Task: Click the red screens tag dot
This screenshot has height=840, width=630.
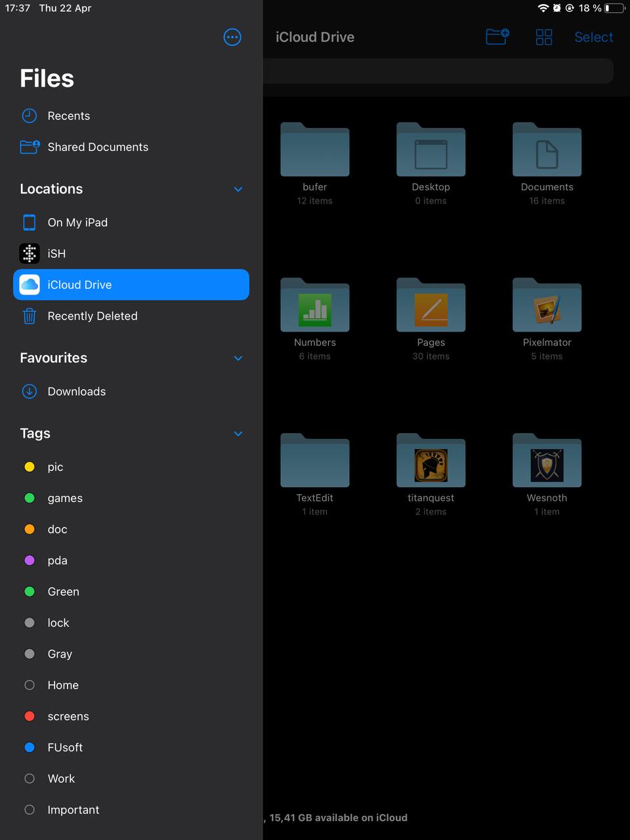Action: point(30,717)
